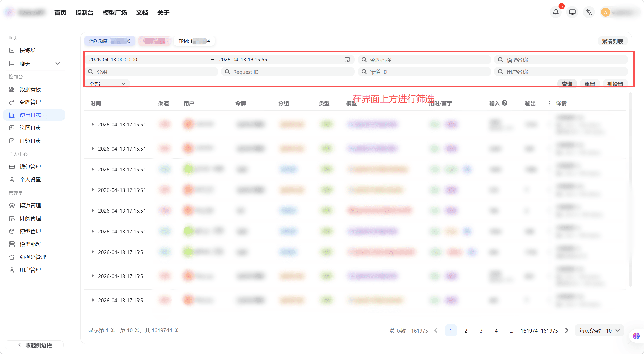Click the help icon next to 输入 column
The height and width of the screenshot is (354, 644).
click(505, 103)
